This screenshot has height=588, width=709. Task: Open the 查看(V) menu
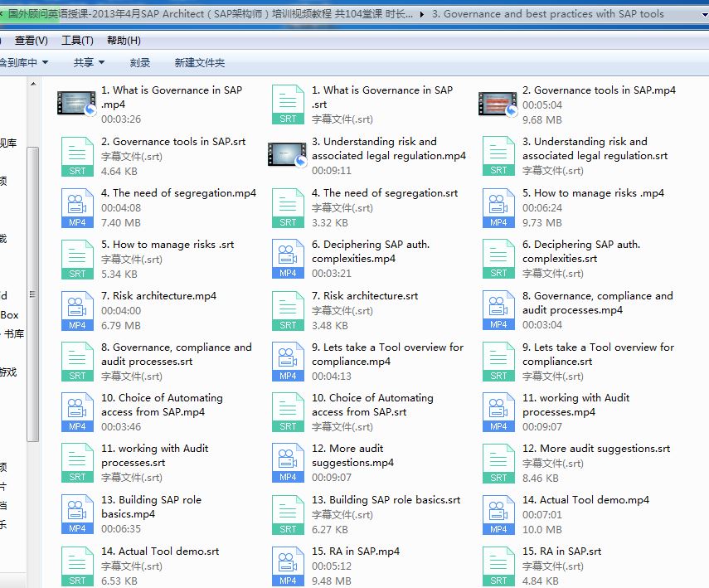coord(32,41)
